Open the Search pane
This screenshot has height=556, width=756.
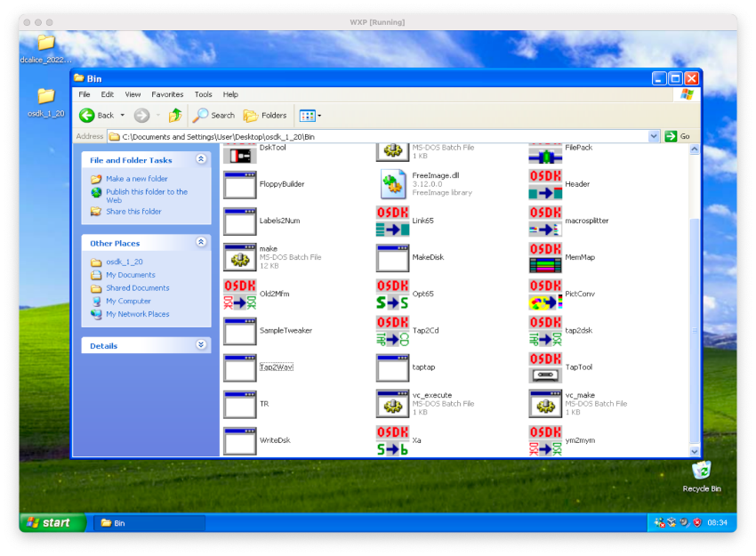(213, 116)
